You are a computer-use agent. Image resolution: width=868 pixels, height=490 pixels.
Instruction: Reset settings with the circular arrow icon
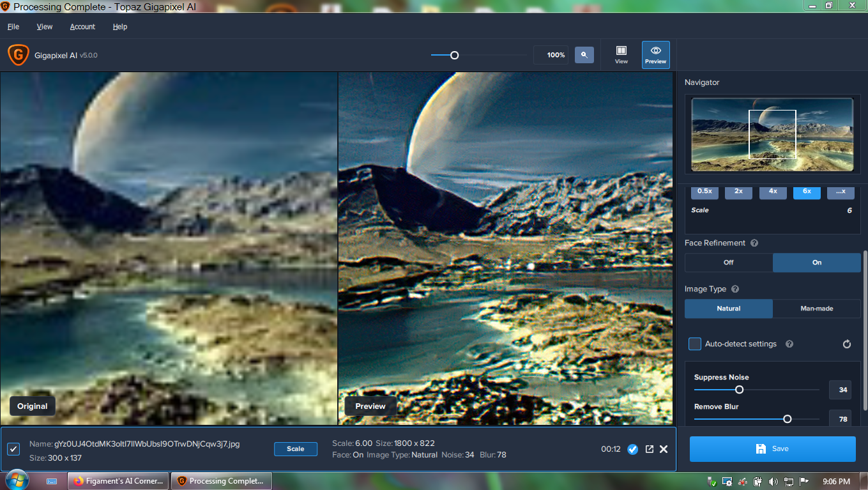click(x=847, y=344)
